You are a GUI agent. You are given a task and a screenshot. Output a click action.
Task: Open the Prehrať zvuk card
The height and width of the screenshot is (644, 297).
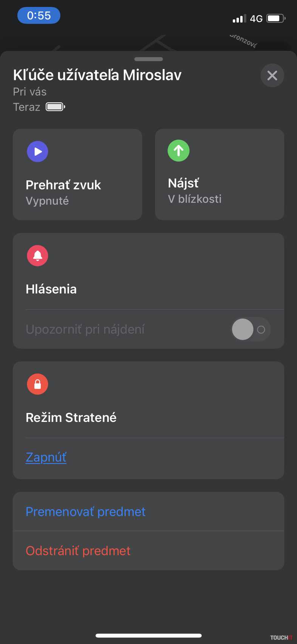coord(77,175)
